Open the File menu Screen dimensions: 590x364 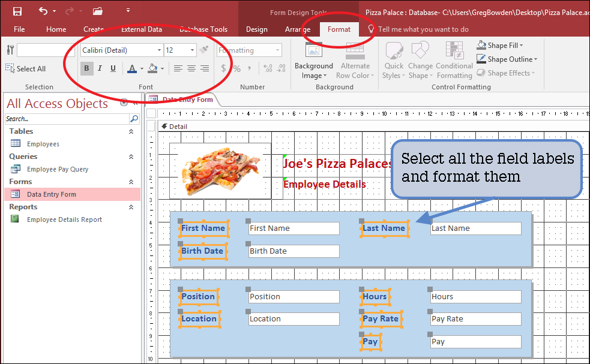(x=19, y=29)
